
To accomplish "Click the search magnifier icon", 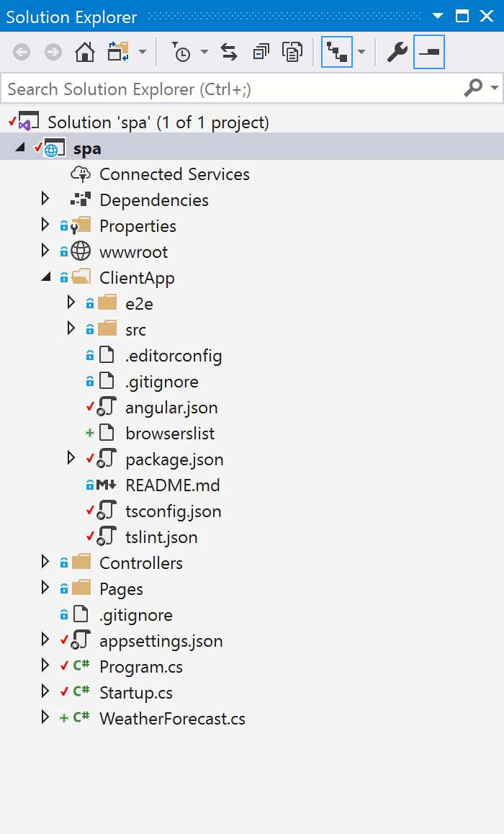I will (x=474, y=89).
